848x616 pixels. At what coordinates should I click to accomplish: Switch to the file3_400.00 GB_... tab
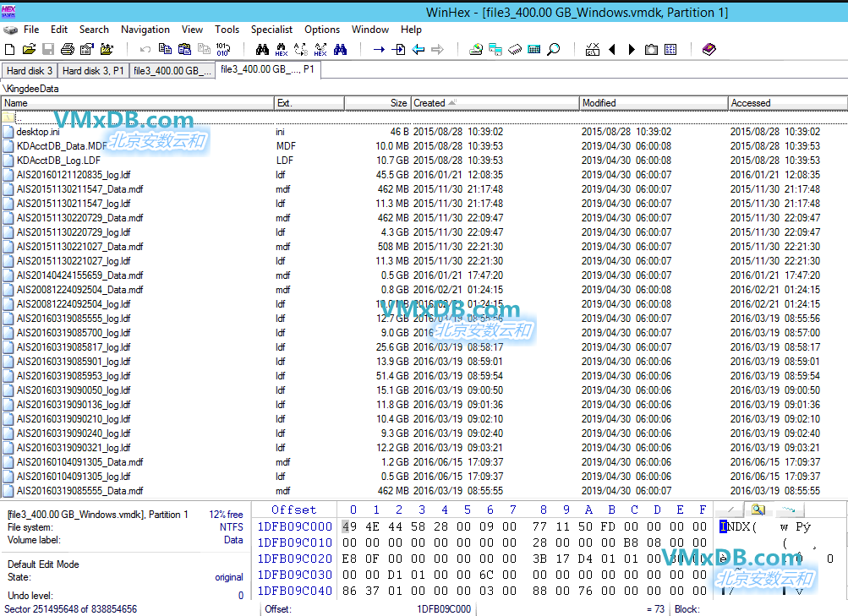coord(172,71)
